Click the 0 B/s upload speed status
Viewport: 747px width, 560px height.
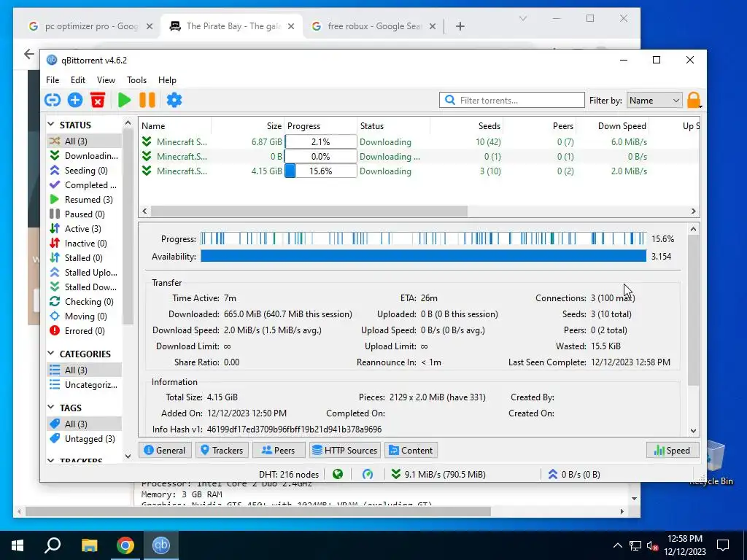pyautogui.click(x=574, y=474)
